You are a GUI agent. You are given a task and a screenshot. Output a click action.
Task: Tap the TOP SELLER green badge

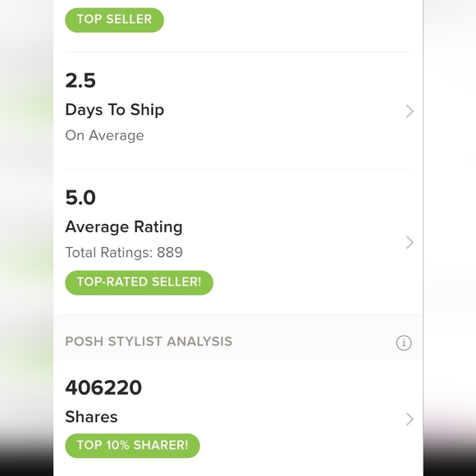(x=114, y=20)
